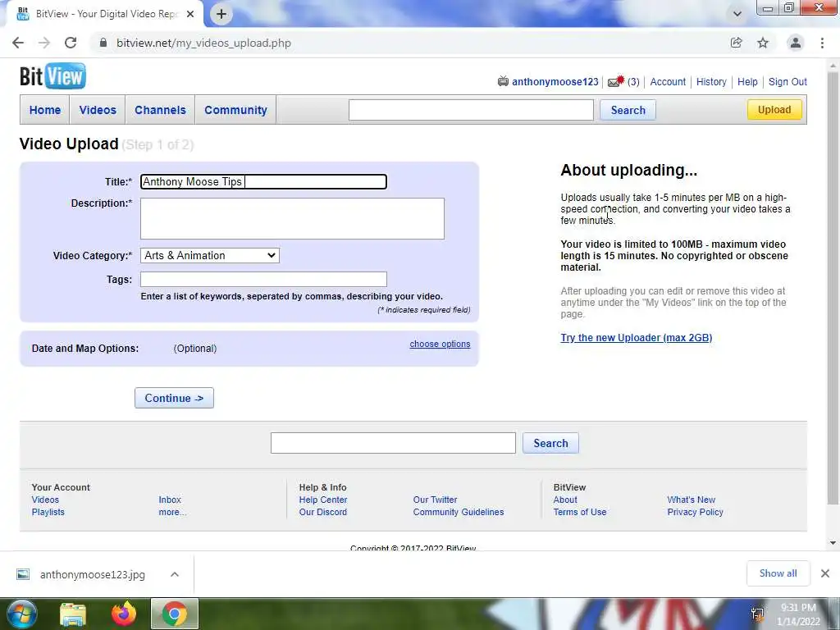
Task: Open the Video Category dropdown
Action: (210, 256)
